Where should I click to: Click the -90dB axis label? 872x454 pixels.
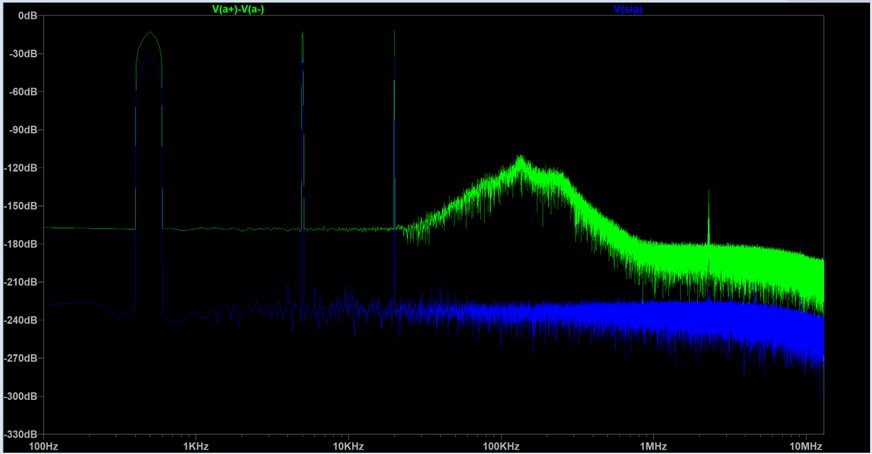pyautogui.click(x=23, y=130)
